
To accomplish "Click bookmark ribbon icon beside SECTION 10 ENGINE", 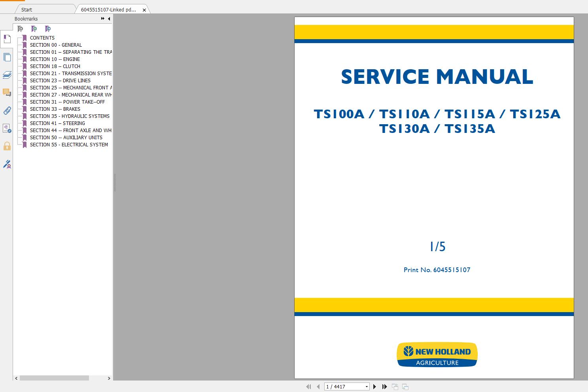I will pos(25,59).
